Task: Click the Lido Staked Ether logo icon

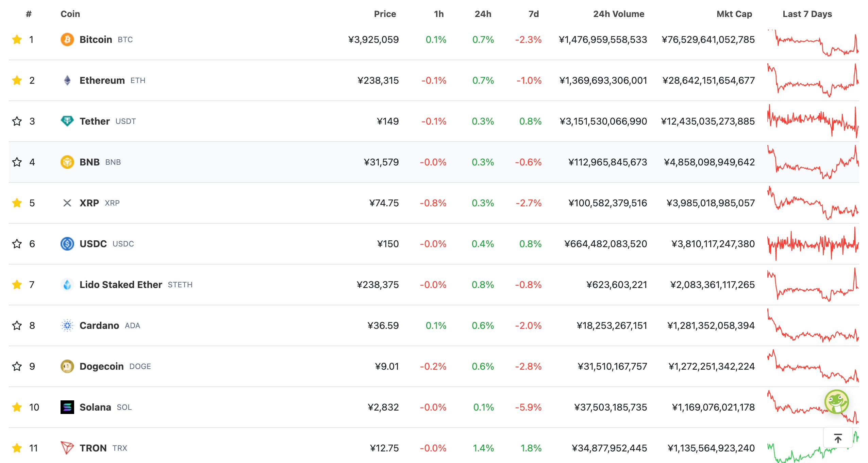Action: 67,285
